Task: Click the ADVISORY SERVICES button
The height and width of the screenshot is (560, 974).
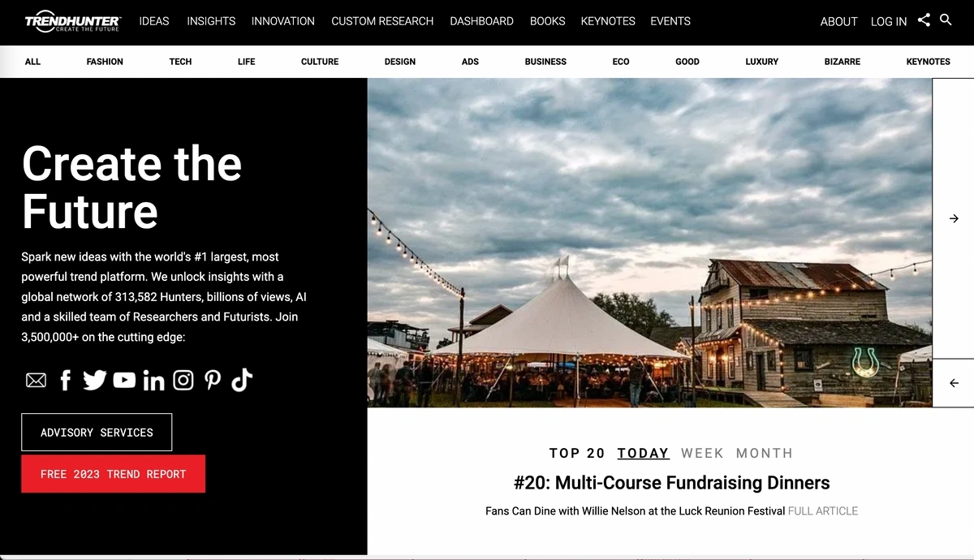Action: click(97, 433)
